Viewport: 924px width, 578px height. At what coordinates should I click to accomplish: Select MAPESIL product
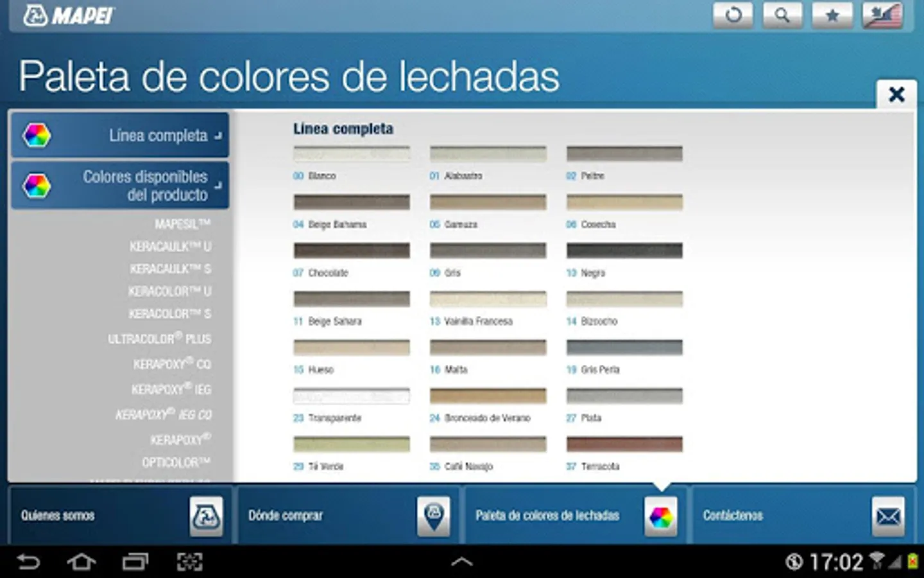[x=182, y=224]
